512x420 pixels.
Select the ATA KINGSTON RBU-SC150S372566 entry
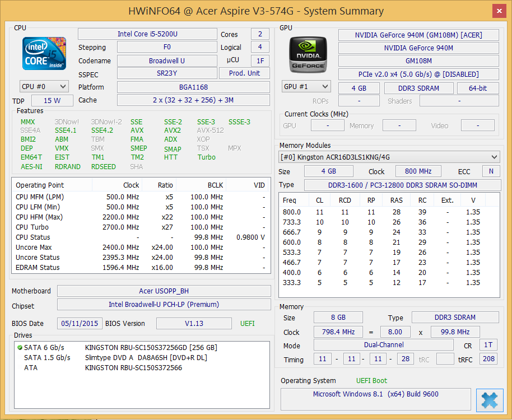coord(141,368)
